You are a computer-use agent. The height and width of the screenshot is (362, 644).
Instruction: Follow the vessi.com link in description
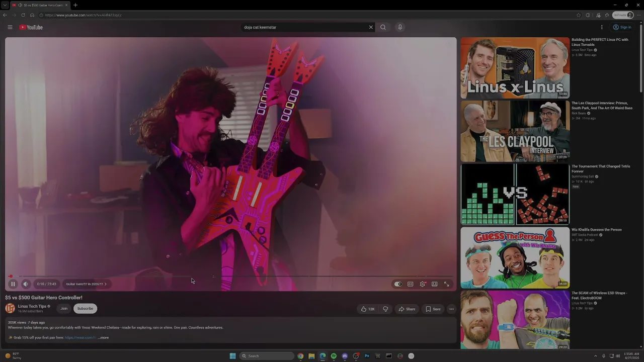point(80,337)
